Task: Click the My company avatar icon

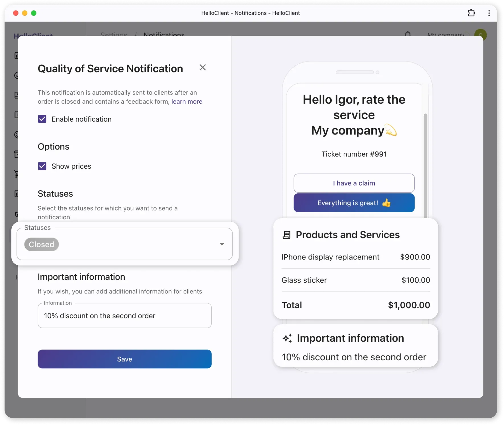Action: click(480, 34)
